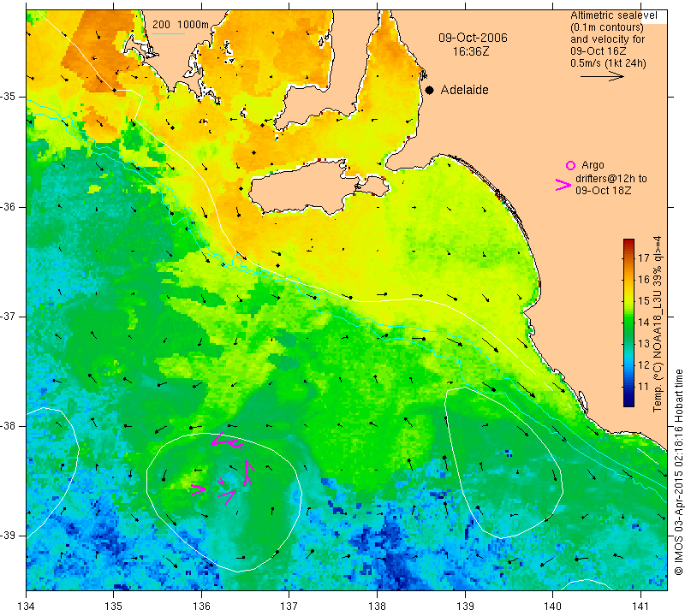Click the Adelaide city marker dot
This screenshot has height=616, width=685.
click(430, 90)
